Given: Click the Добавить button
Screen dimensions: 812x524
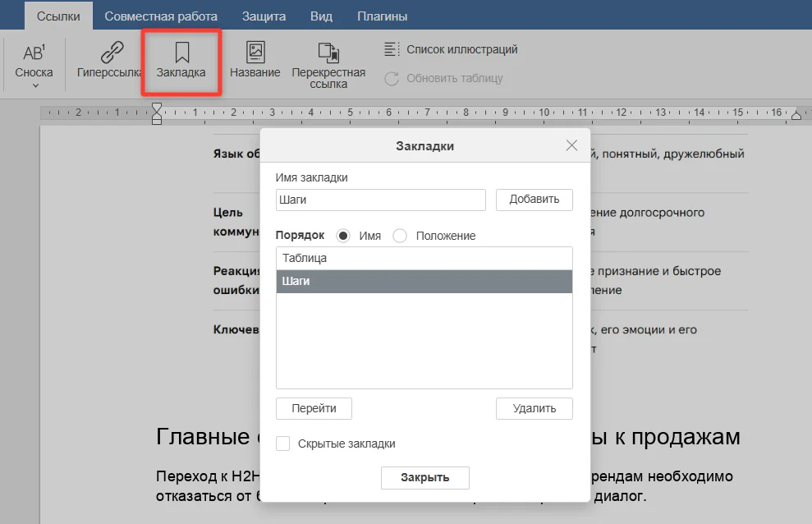Looking at the screenshot, I should point(534,200).
